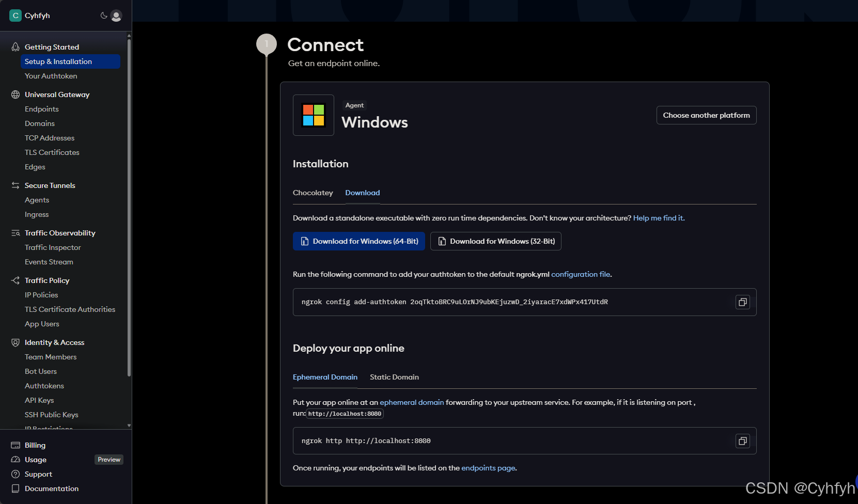Click Universal Gateway section heading
This screenshot has height=504, width=858.
pos(57,94)
